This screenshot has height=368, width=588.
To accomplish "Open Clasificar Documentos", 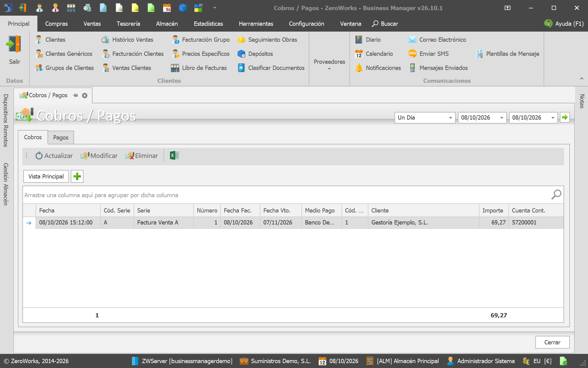I will pyautogui.click(x=271, y=68).
